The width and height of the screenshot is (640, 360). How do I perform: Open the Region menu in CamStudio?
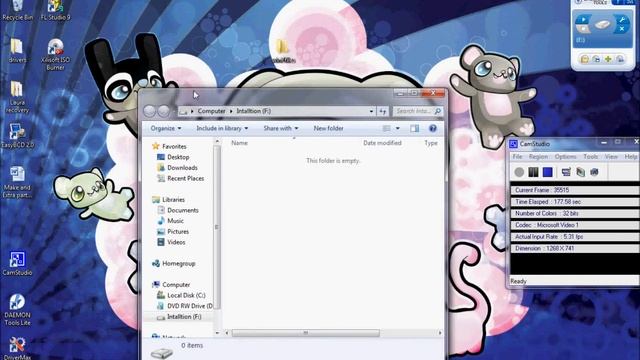click(538, 157)
